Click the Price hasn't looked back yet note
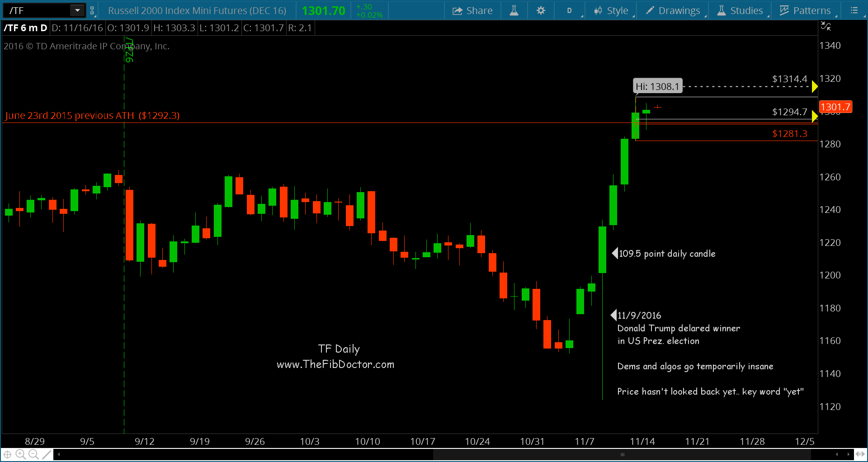The height and width of the screenshot is (462, 868). (x=710, y=391)
